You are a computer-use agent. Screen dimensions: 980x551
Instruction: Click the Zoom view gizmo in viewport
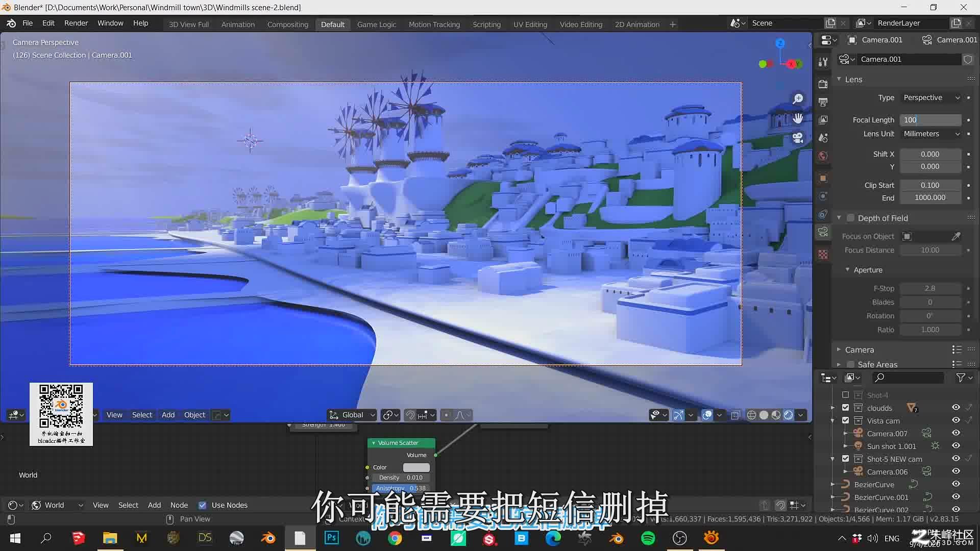pos(798,99)
